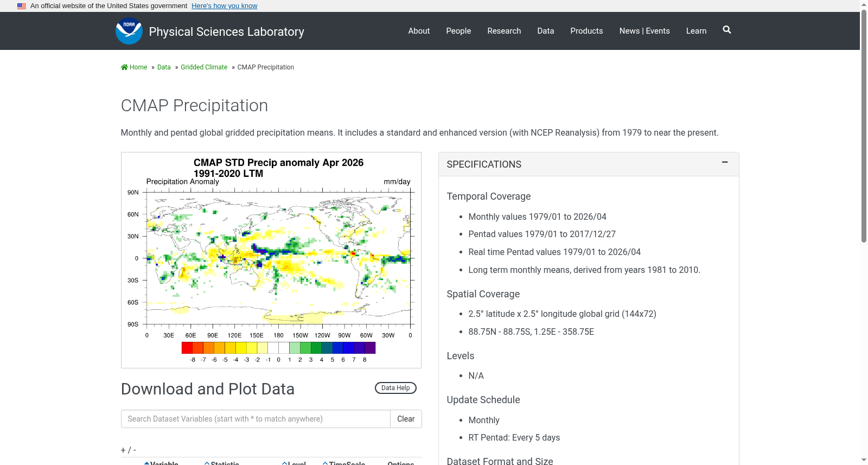Open the site search magnifier icon

[x=727, y=30]
